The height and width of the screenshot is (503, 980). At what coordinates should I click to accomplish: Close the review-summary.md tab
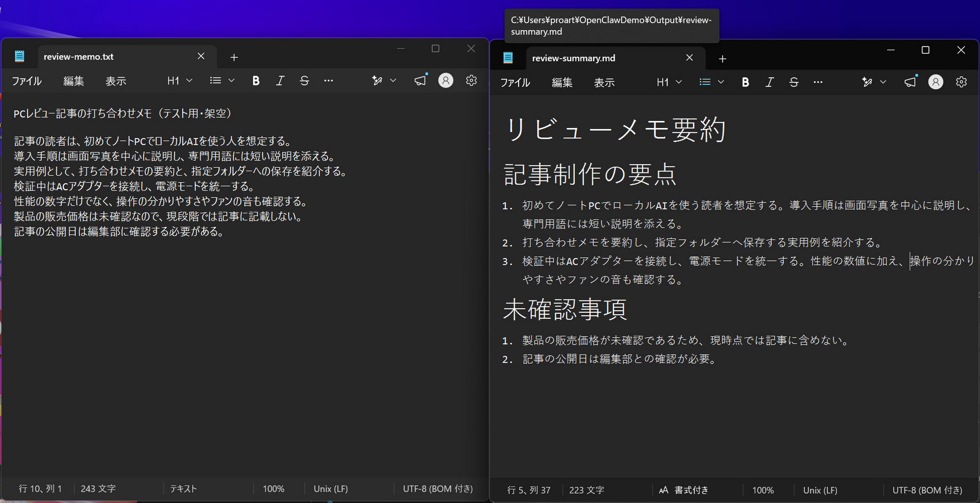click(x=690, y=58)
